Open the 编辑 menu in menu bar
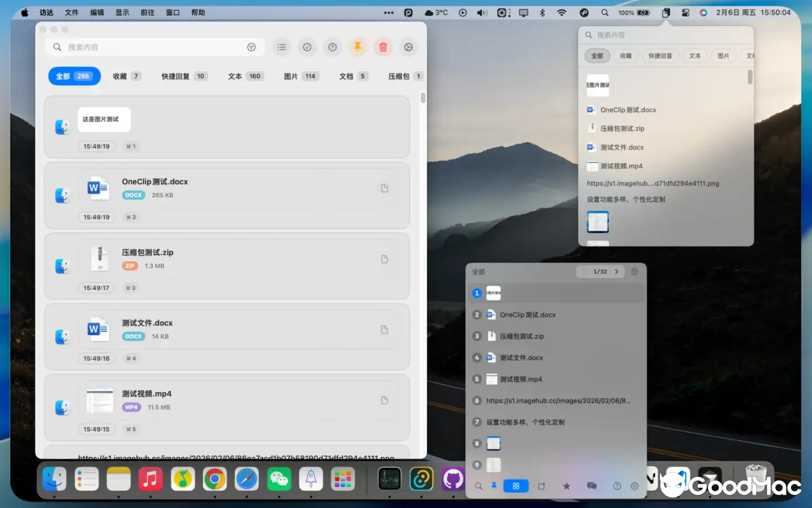 pyautogui.click(x=96, y=11)
